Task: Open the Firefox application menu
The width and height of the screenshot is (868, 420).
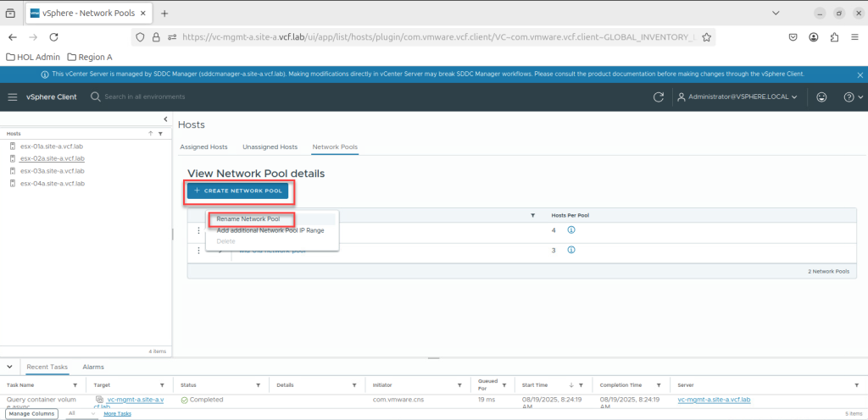Action: [855, 37]
